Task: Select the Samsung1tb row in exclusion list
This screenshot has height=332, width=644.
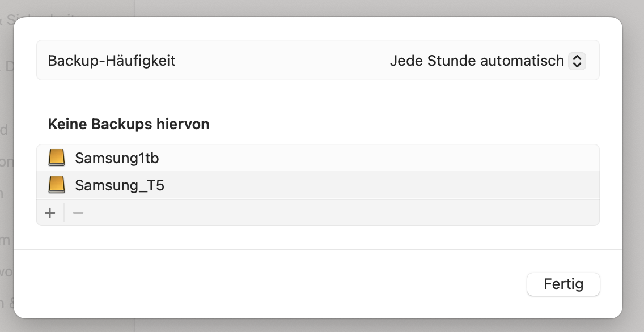Action: (x=317, y=158)
